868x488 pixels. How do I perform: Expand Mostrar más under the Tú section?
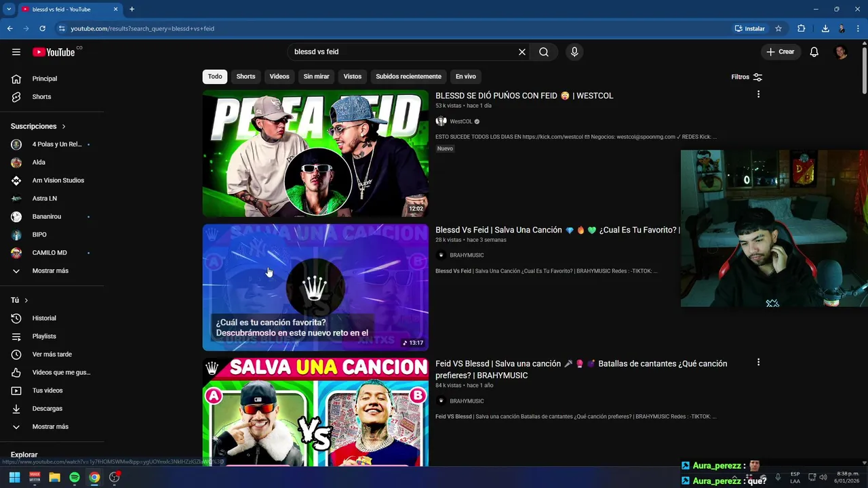(52, 427)
